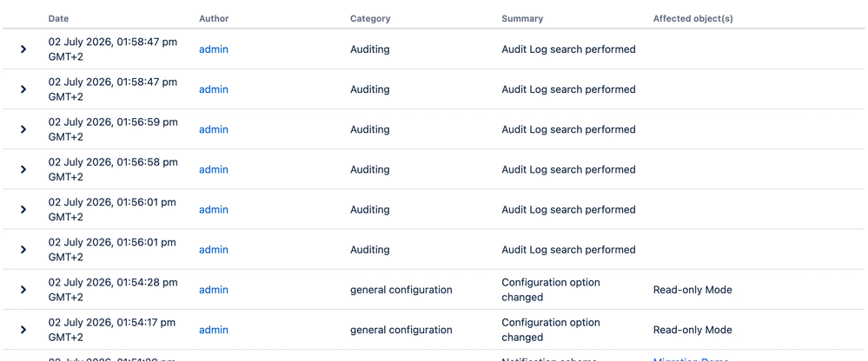The height and width of the screenshot is (361, 868).
Task: Expand the 01:54:17 pm configuration change row
Action: pos(23,330)
